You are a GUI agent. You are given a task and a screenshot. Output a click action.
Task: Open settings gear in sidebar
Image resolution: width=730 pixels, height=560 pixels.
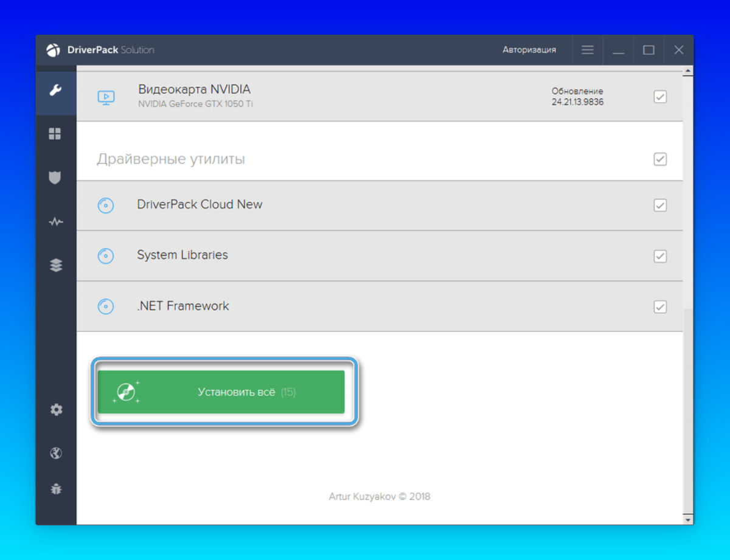56,410
